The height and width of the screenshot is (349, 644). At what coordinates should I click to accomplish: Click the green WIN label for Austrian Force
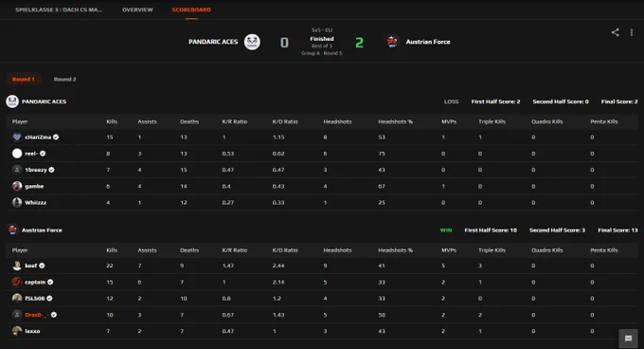coord(446,230)
